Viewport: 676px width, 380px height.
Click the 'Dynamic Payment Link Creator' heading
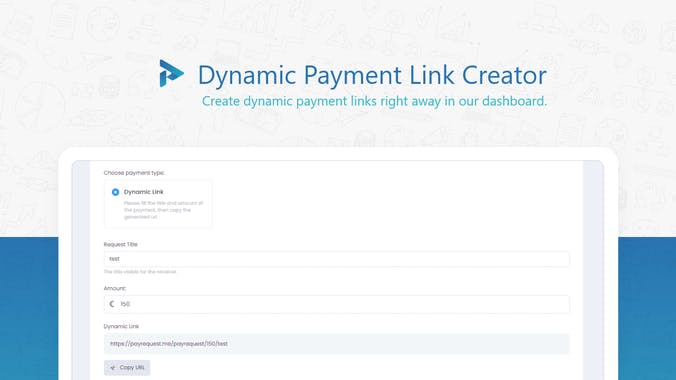(372, 75)
